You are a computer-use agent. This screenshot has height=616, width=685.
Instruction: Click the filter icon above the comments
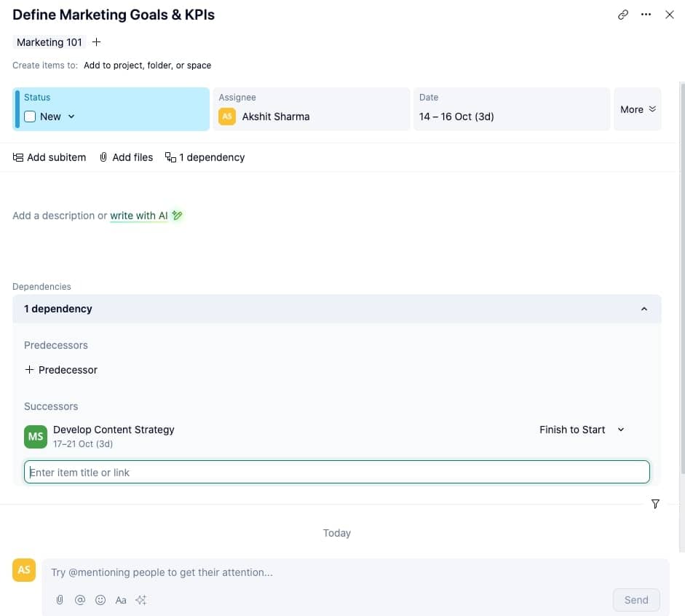[655, 504]
